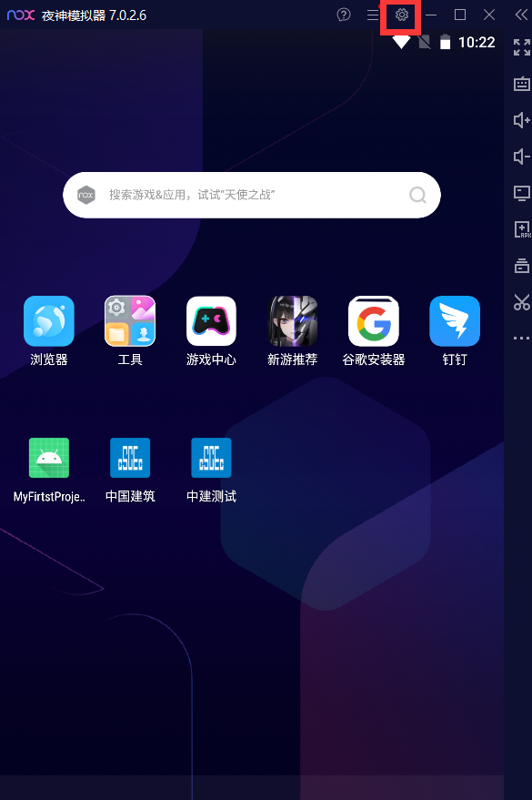Launch 谷歌安装器 Google installer

click(x=374, y=330)
